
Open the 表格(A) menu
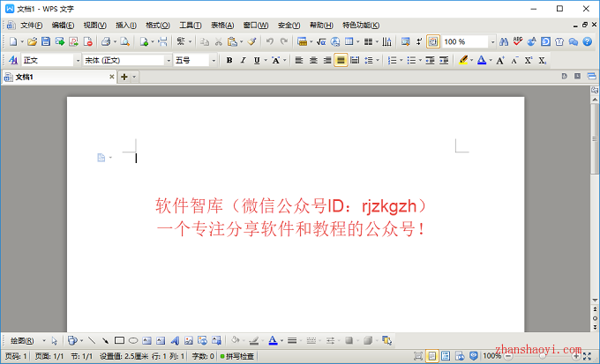[x=222, y=26]
